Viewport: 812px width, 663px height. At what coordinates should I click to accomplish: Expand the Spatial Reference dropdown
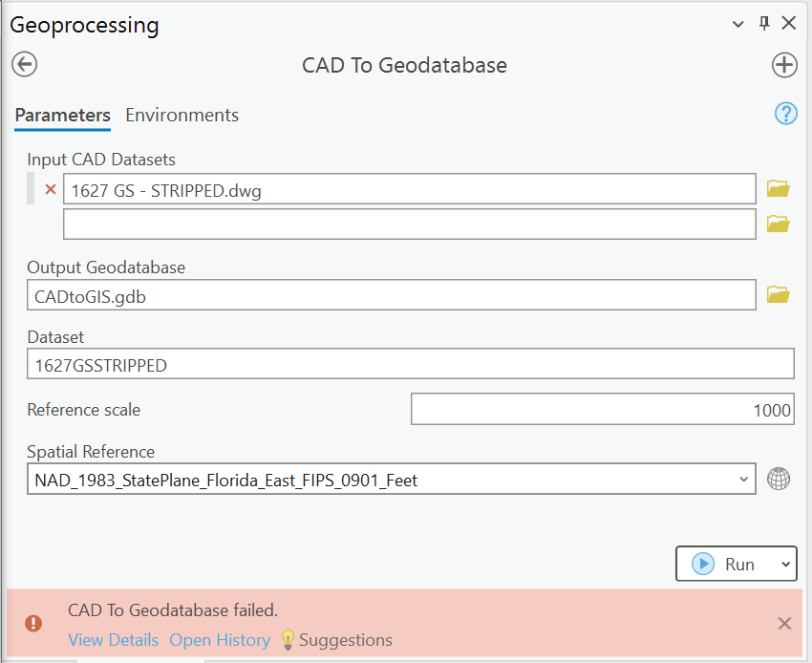(x=743, y=480)
